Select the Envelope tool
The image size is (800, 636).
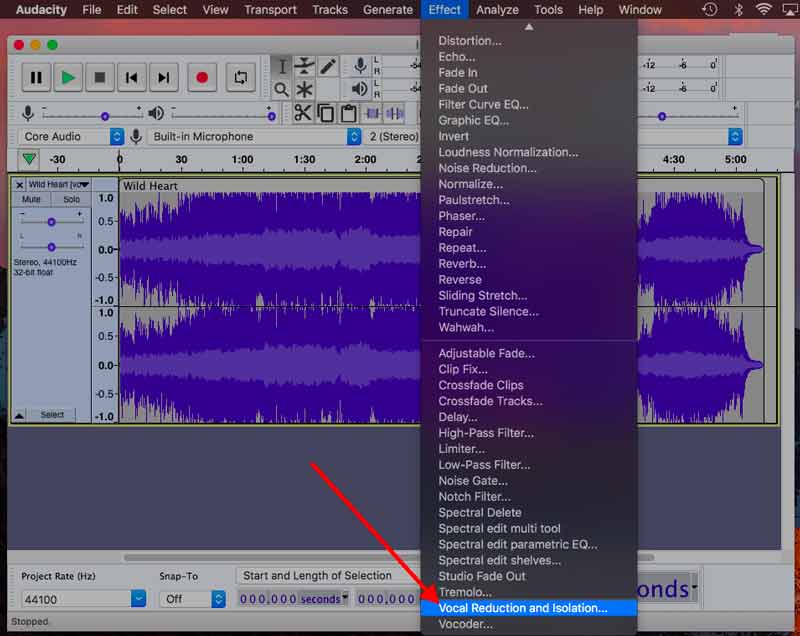point(305,66)
